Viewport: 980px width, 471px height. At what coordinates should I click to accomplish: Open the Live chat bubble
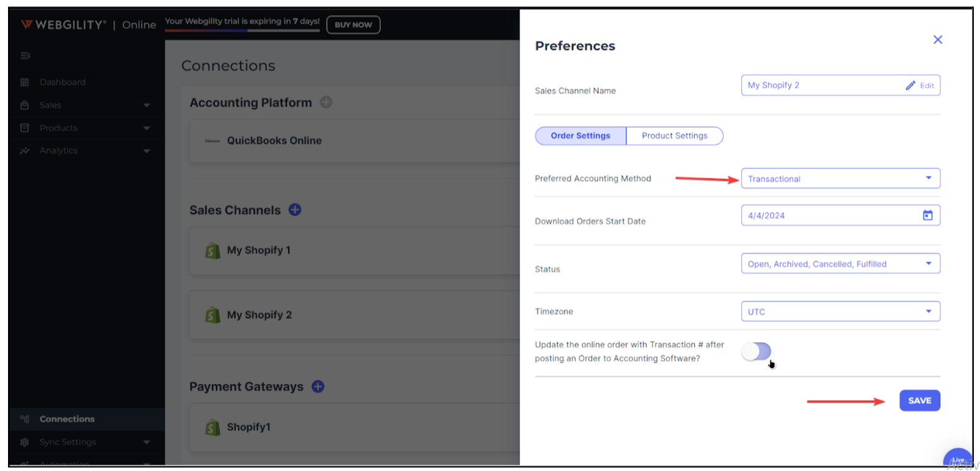pyautogui.click(x=957, y=459)
